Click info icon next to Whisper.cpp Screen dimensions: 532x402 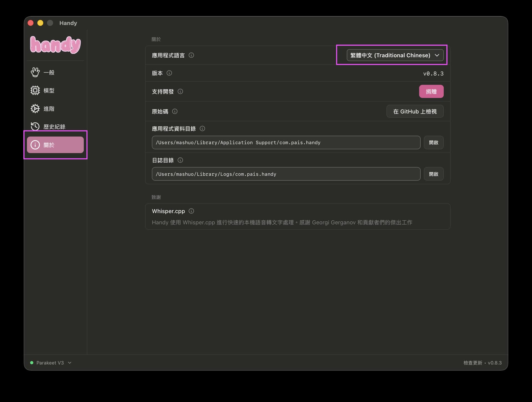[191, 211]
